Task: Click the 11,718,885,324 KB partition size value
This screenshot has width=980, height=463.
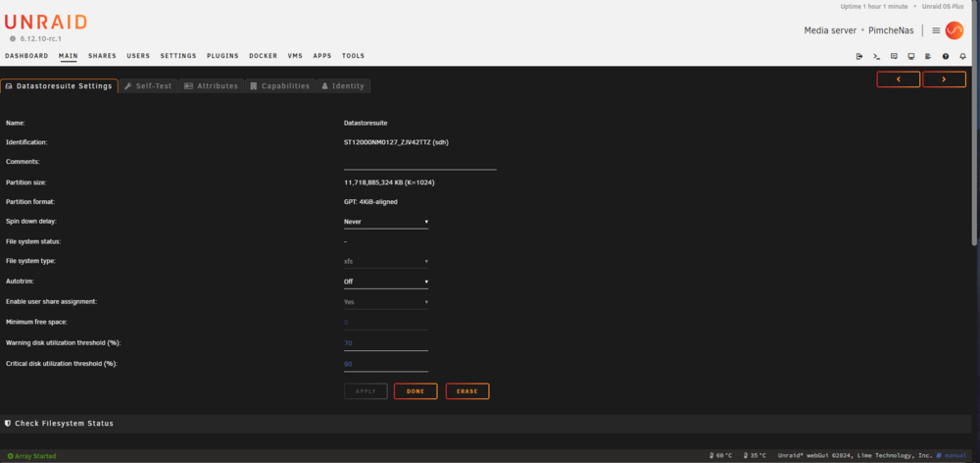Action: tap(389, 182)
